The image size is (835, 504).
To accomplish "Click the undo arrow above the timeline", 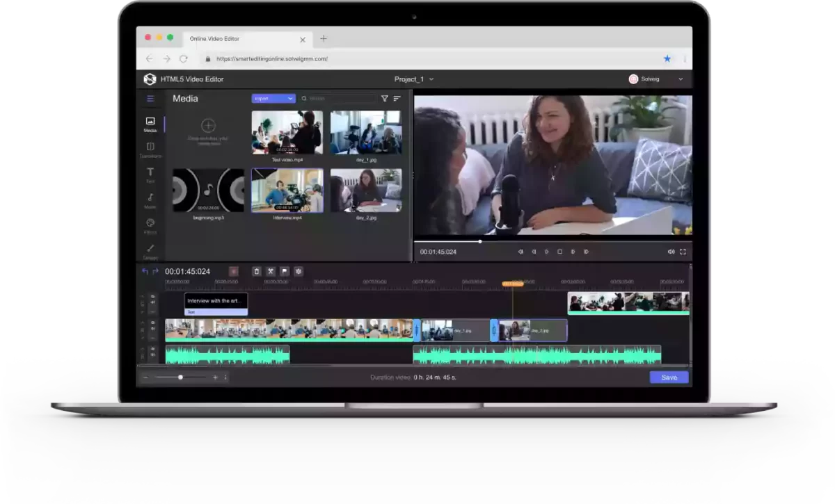I will tap(145, 271).
